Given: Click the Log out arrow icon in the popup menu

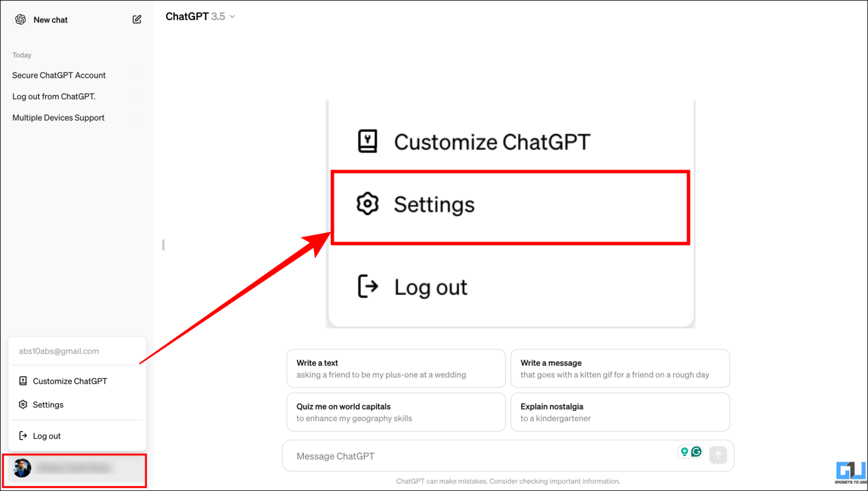Looking at the screenshot, I should point(23,436).
